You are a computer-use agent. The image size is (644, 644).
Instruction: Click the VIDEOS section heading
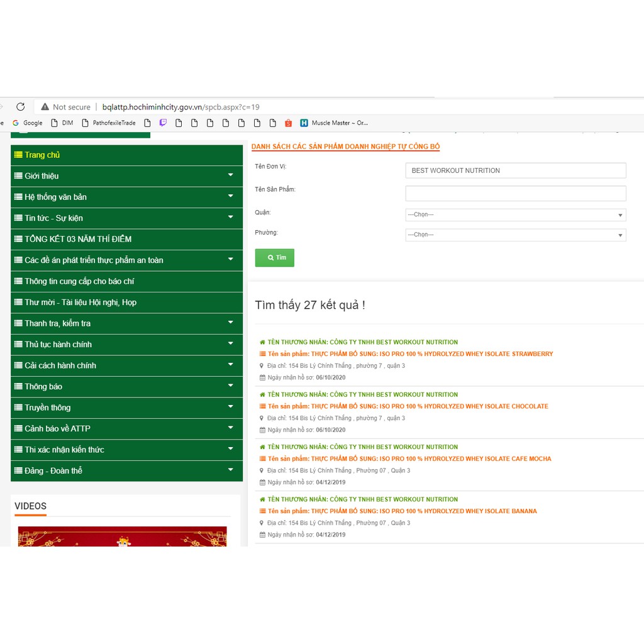tap(30, 506)
